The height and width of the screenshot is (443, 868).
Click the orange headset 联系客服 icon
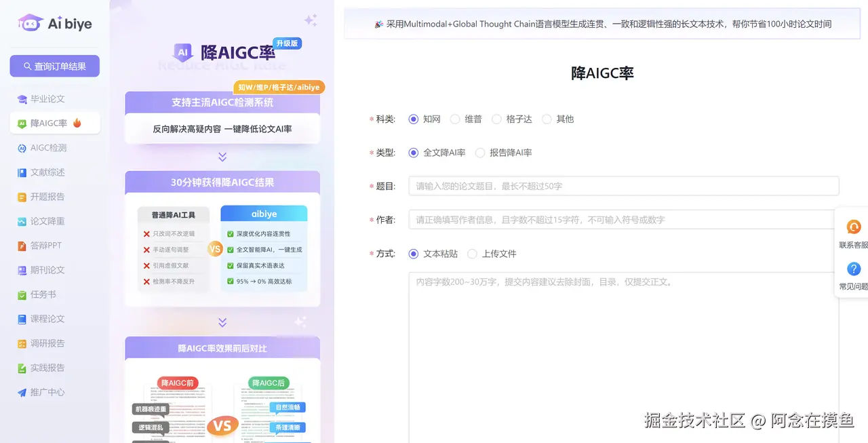854,227
